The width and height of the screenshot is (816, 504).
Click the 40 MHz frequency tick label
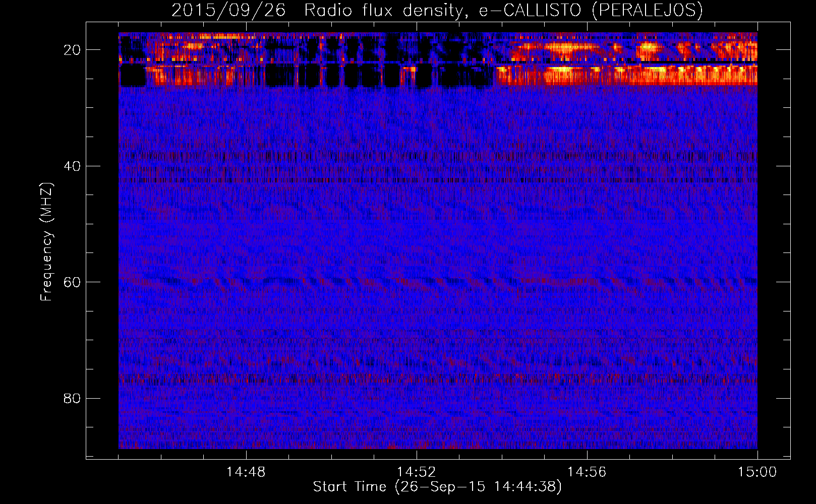coord(73,166)
